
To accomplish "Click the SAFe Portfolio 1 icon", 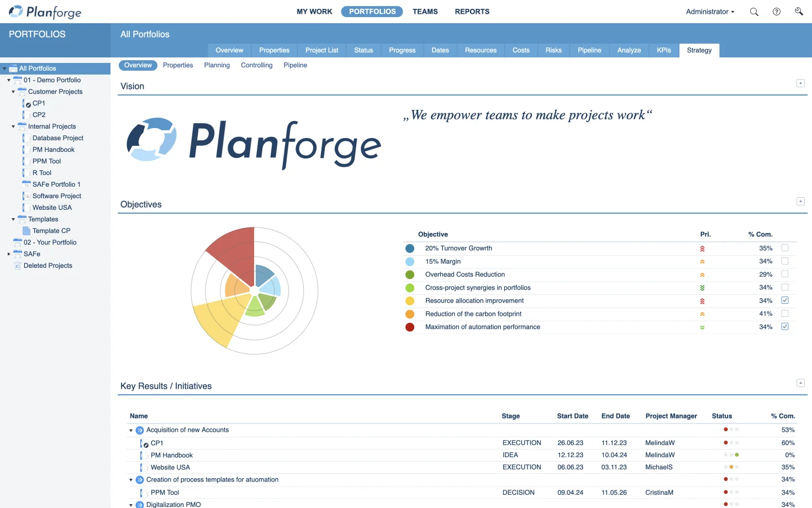I will [x=26, y=184].
